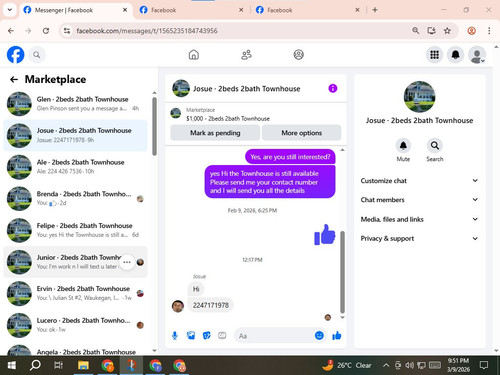Click Mark as pending button
This screenshot has width=500, height=375.
point(215,133)
